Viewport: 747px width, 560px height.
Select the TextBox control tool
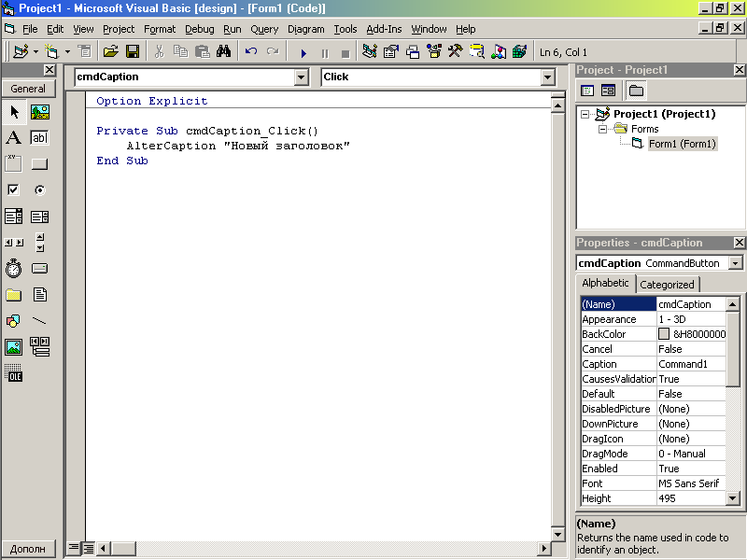click(40, 138)
